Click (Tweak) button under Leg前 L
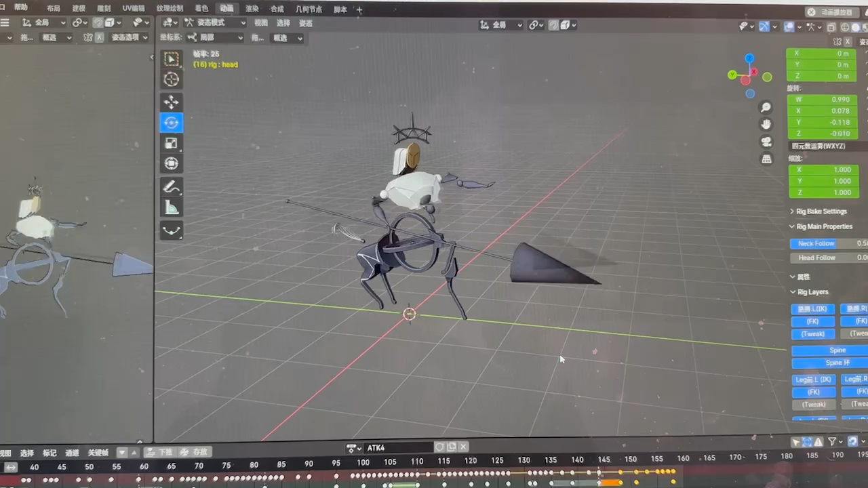 point(813,405)
